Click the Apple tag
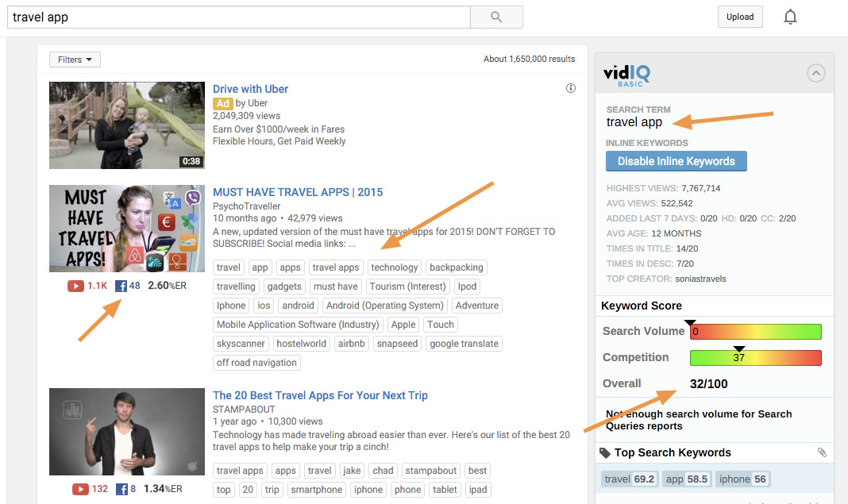This screenshot has width=848, height=504. [x=403, y=325]
